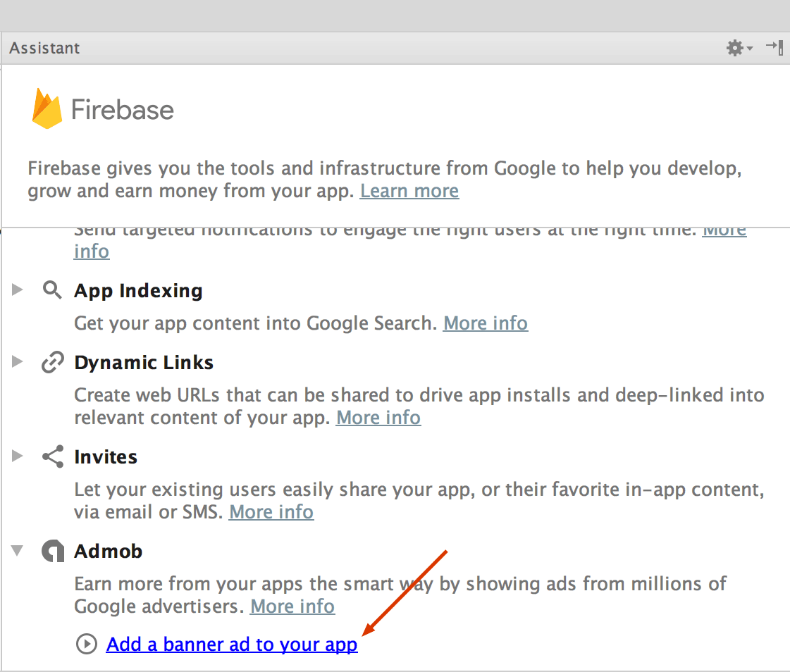Click the Firebase flame logo
Viewport: 790px width, 672px height.
(47, 109)
